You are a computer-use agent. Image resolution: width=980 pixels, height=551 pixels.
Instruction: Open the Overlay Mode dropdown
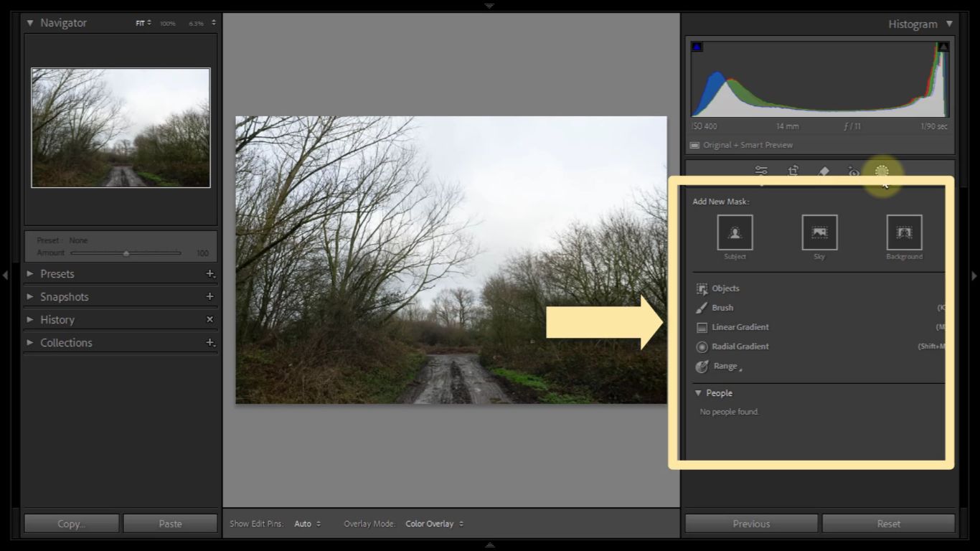(x=434, y=524)
